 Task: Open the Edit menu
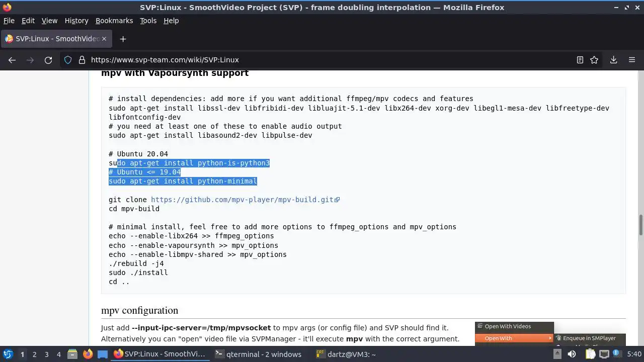pos(28,21)
